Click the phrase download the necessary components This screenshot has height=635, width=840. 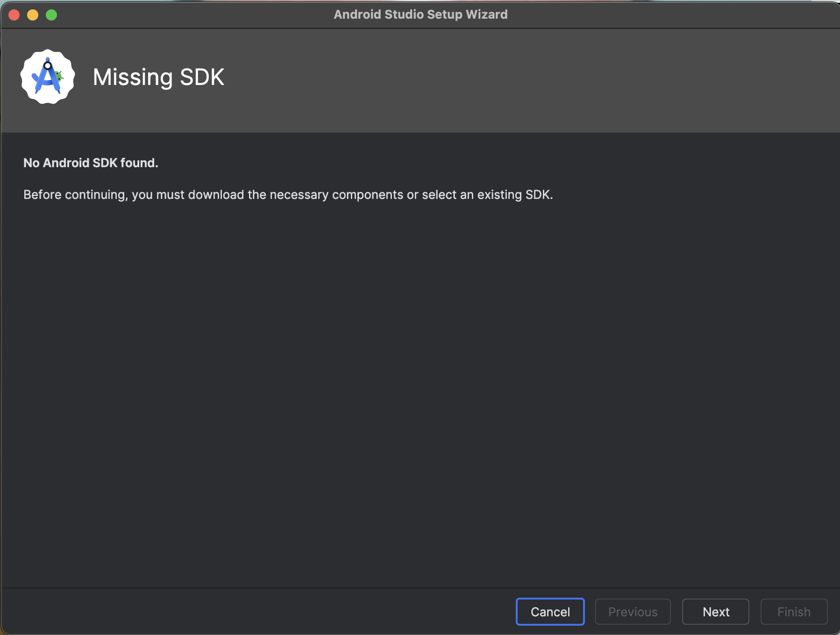click(x=295, y=195)
